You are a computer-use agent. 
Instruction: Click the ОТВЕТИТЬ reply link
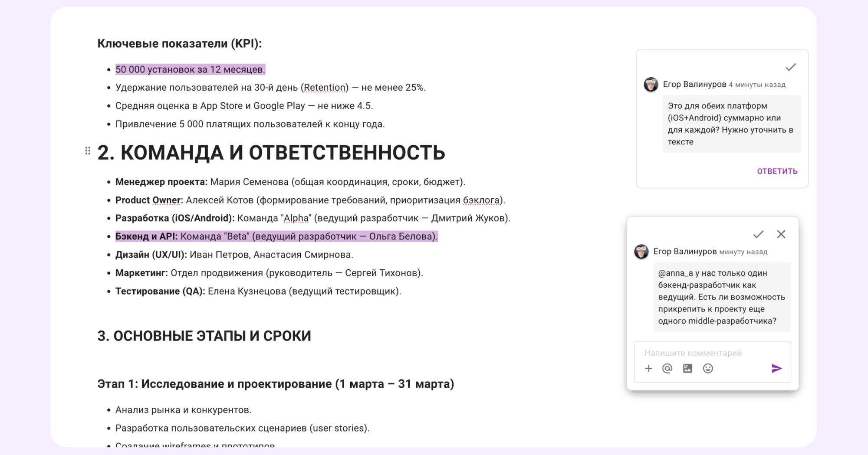click(x=776, y=171)
